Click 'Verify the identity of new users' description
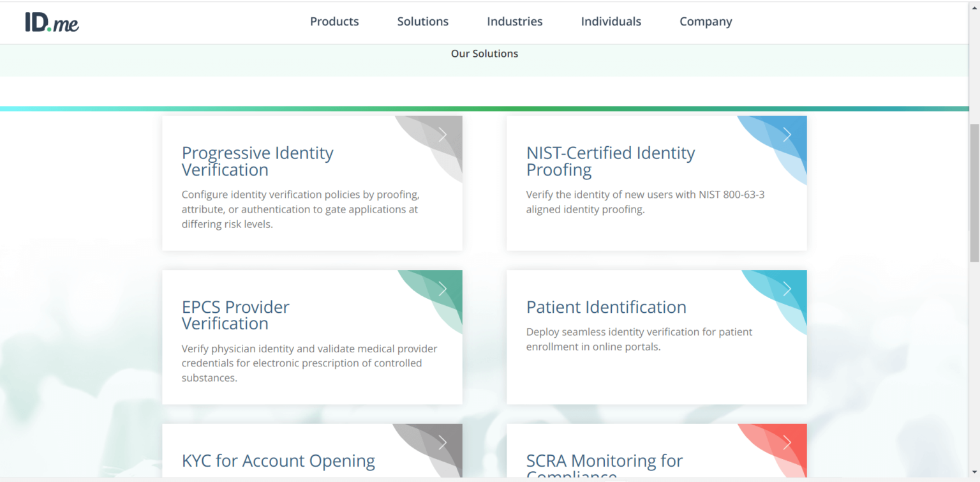The height and width of the screenshot is (482, 980). click(x=645, y=202)
